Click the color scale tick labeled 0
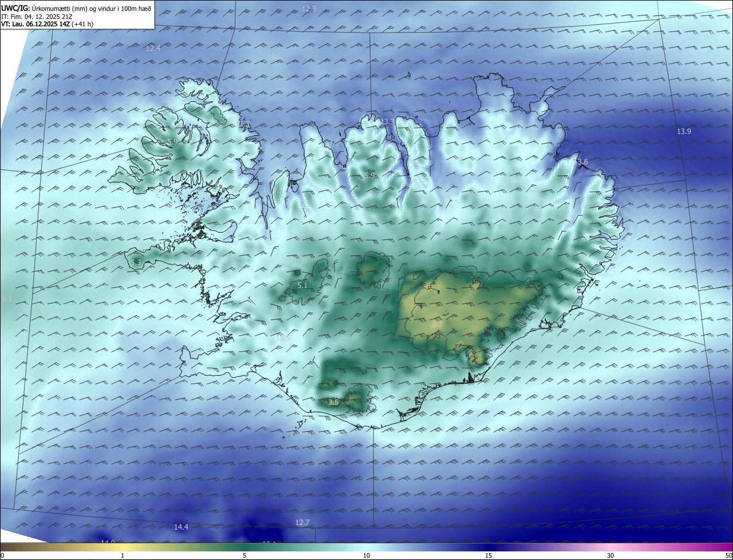This screenshot has width=733, height=560. tap(2, 555)
